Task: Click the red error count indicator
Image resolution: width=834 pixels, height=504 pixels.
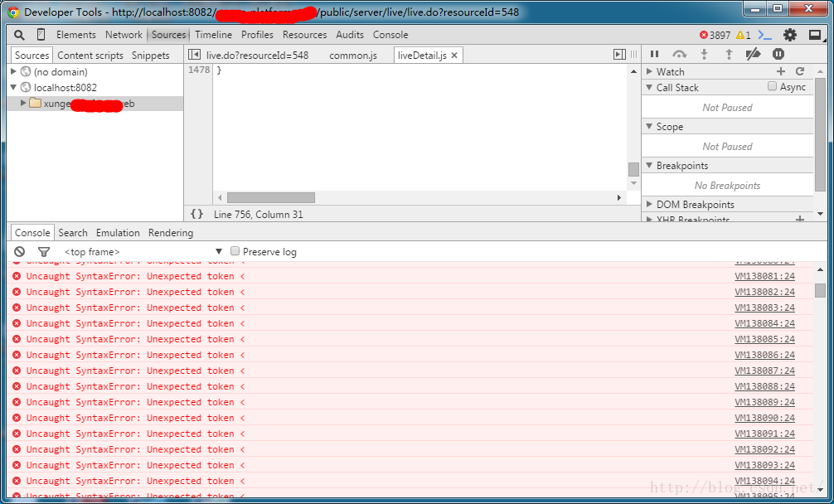Action: click(715, 35)
